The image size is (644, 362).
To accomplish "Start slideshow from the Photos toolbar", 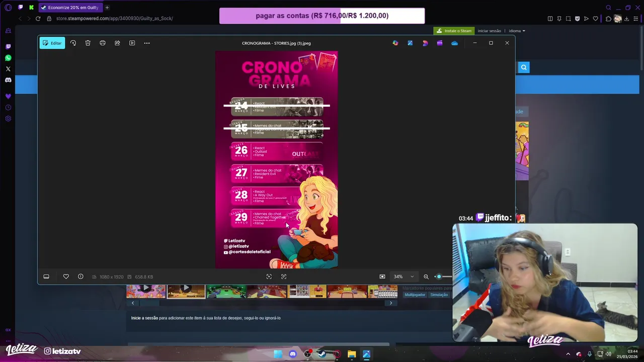I will tap(132, 43).
